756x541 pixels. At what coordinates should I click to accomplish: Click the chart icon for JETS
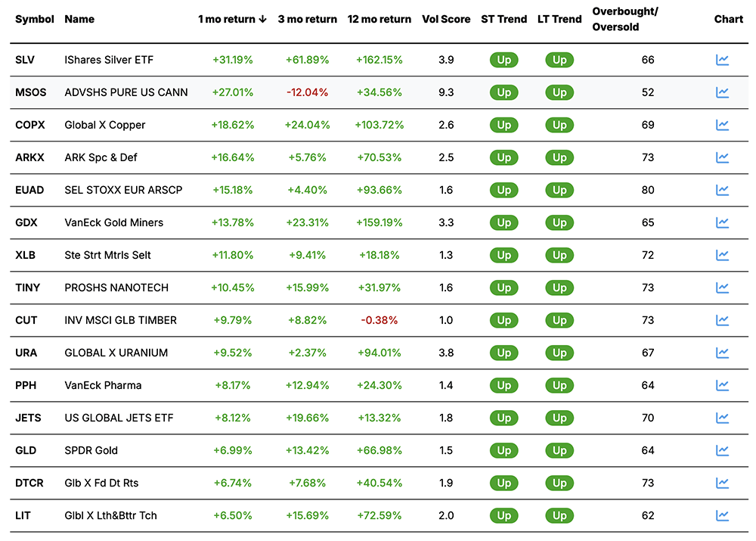[722, 418]
